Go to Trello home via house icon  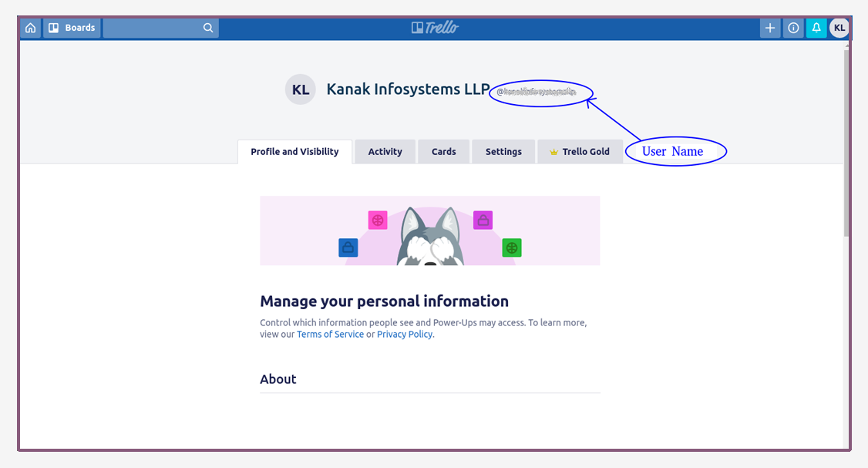click(x=30, y=28)
